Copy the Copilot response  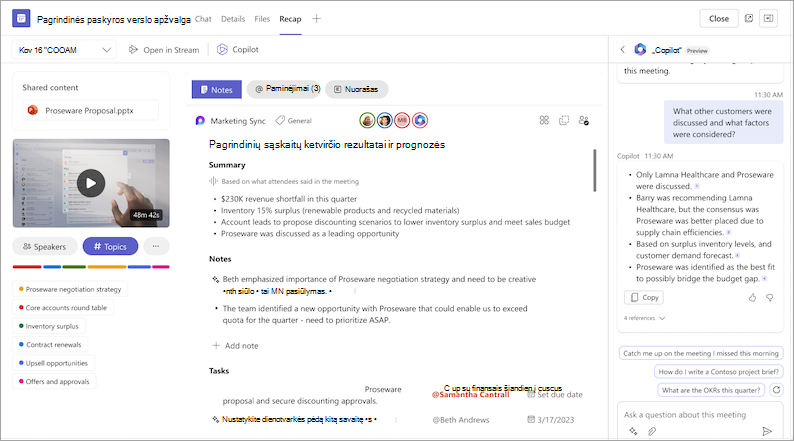pyautogui.click(x=644, y=297)
